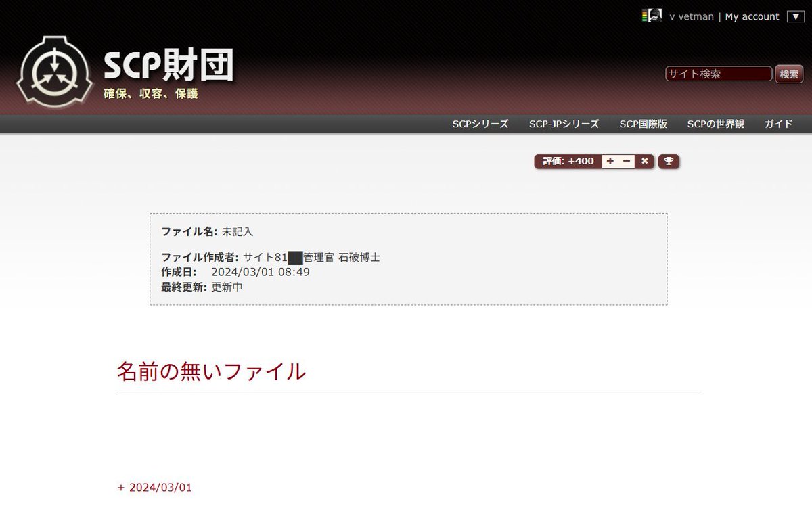Click the 名前の無いファイル page heading
Viewport: 812px width, 527px height.
[x=211, y=371]
